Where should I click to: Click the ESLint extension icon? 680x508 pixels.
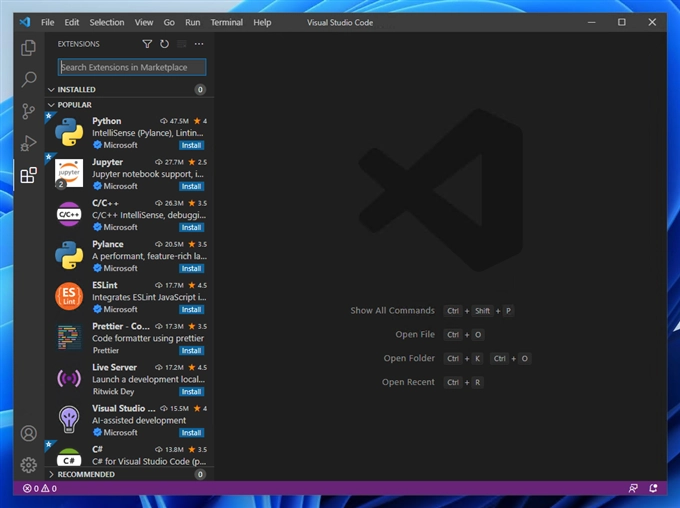[69, 296]
